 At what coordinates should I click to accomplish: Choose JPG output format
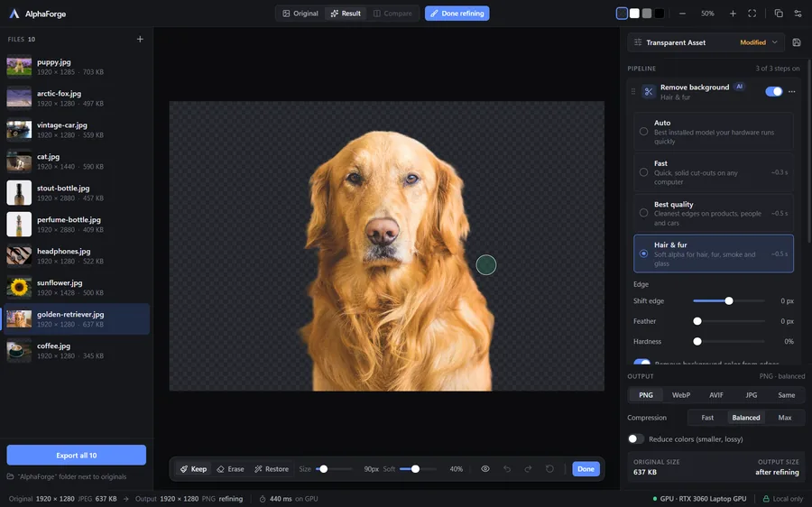tap(752, 395)
